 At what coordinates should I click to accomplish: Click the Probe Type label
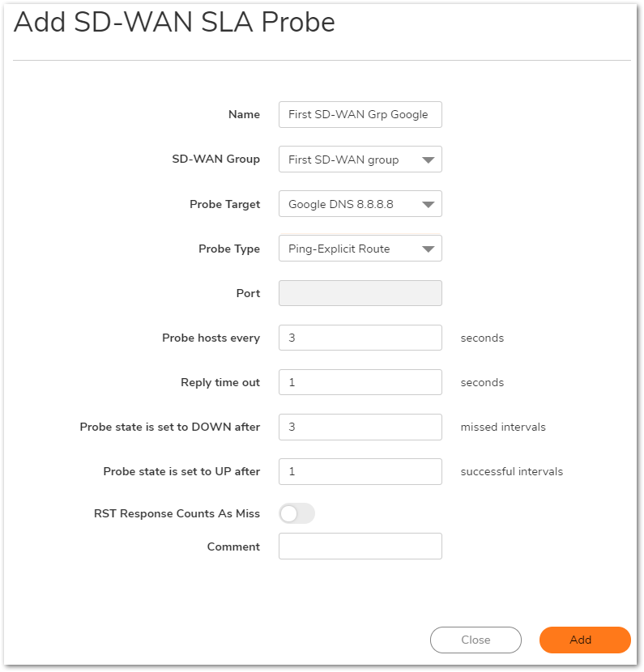229,249
